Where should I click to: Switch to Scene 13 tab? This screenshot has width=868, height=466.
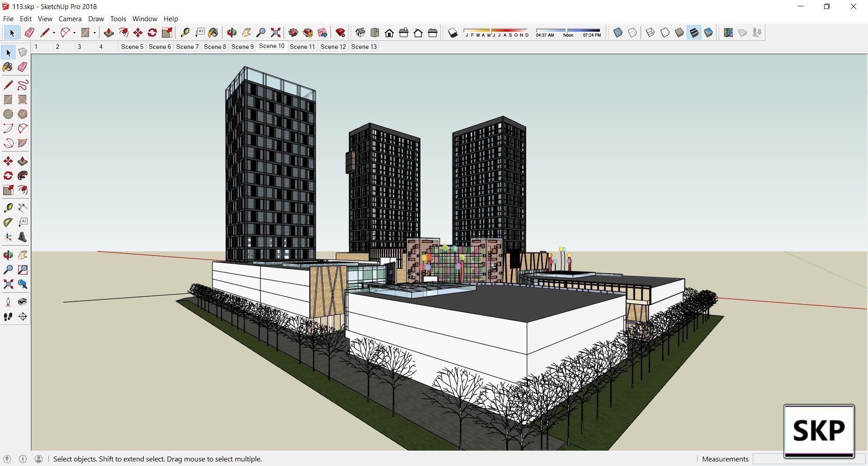point(364,47)
